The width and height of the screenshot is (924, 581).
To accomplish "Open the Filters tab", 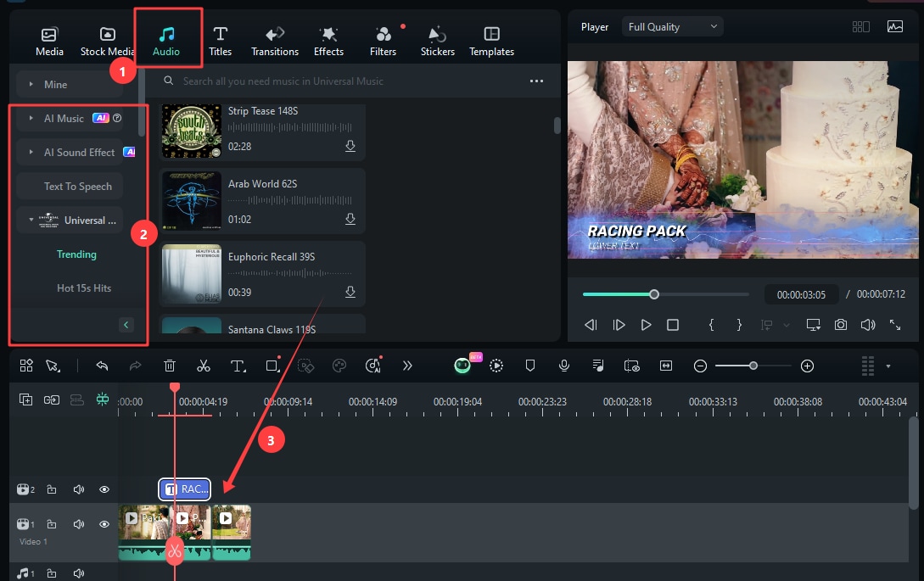I will coord(383,42).
